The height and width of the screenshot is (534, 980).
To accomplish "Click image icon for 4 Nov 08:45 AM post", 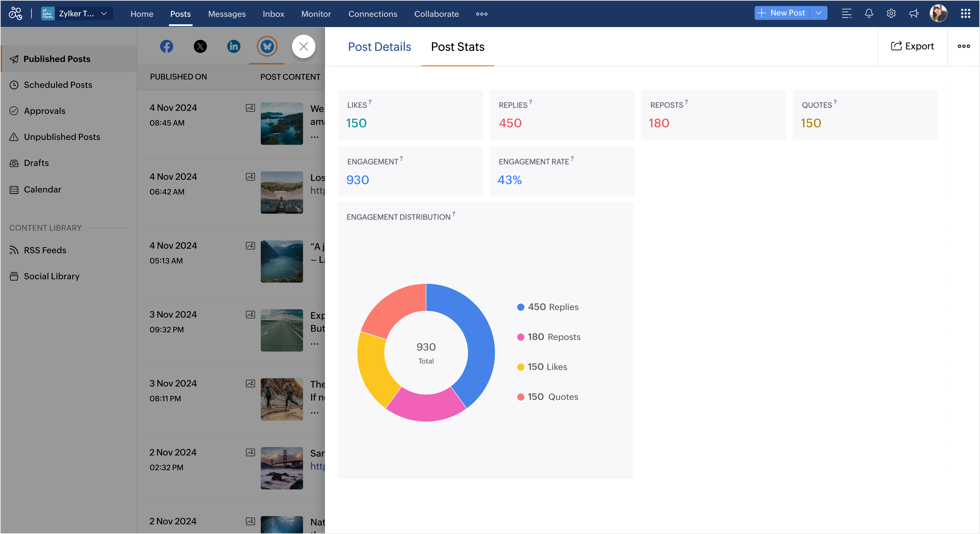I will click(x=250, y=108).
